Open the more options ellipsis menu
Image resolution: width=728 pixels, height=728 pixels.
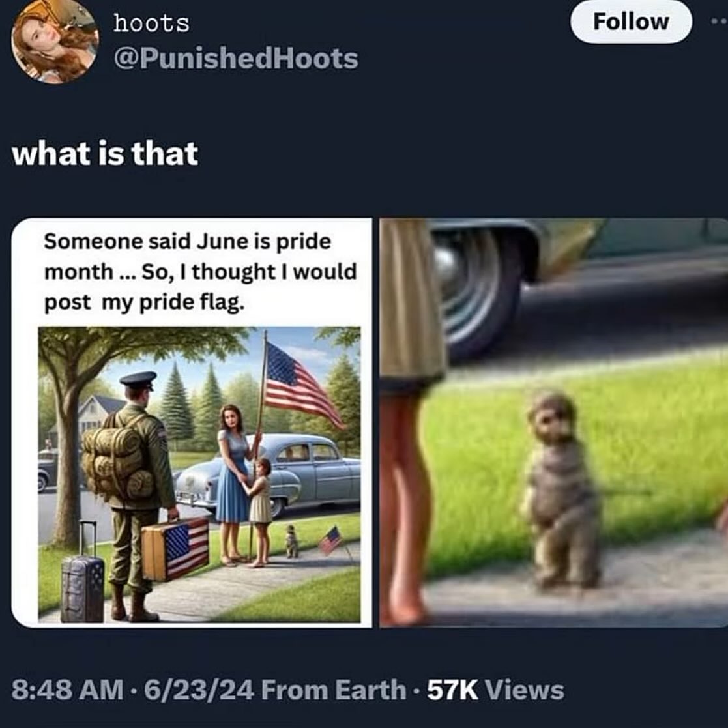pyautogui.click(x=719, y=22)
